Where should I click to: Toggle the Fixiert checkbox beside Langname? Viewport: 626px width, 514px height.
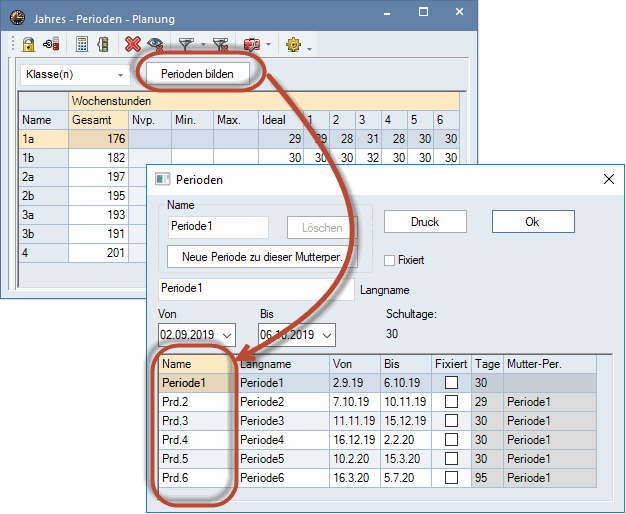tap(389, 260)
